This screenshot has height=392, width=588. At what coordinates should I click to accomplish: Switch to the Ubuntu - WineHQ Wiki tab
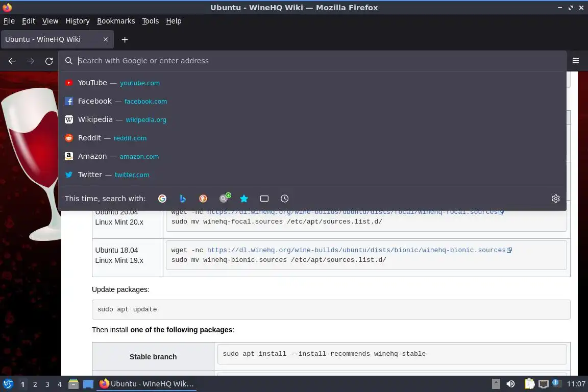point(57,39)
